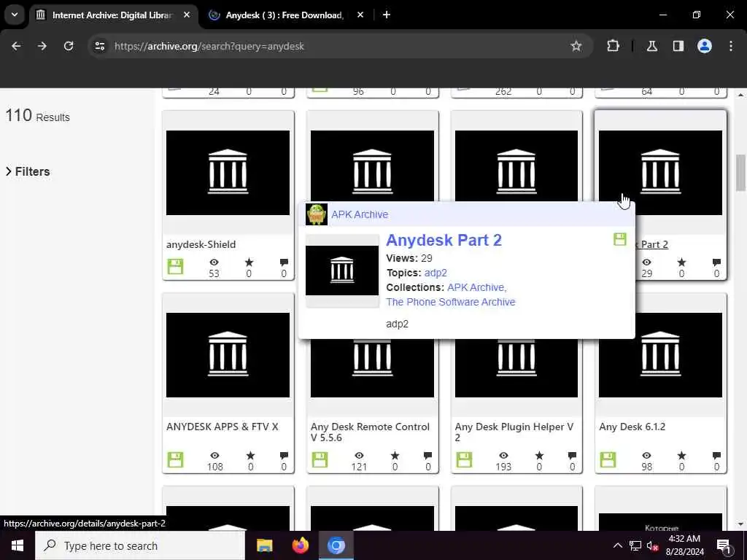Click the anydesk-Shield title

click(201, 244)
